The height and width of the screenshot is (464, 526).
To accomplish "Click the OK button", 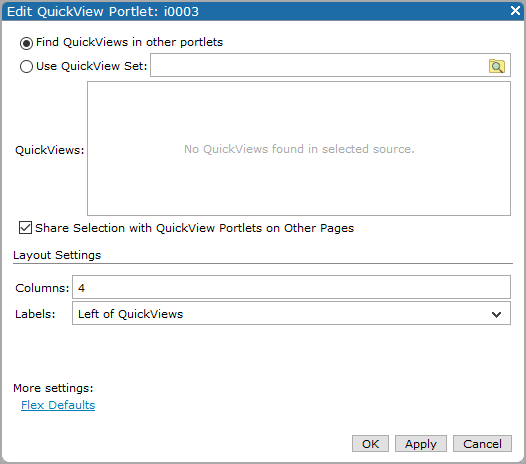I will (x=370, y=444).
